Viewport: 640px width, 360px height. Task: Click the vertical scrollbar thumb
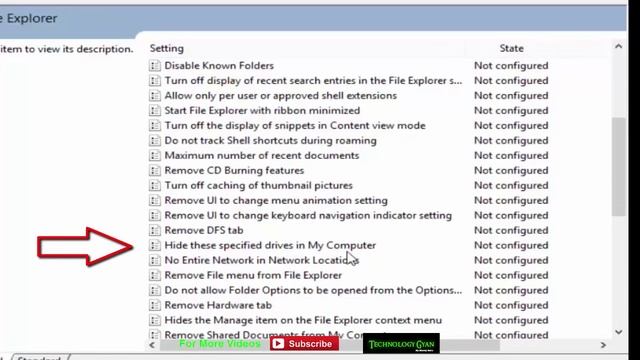[x=618, y=167]
